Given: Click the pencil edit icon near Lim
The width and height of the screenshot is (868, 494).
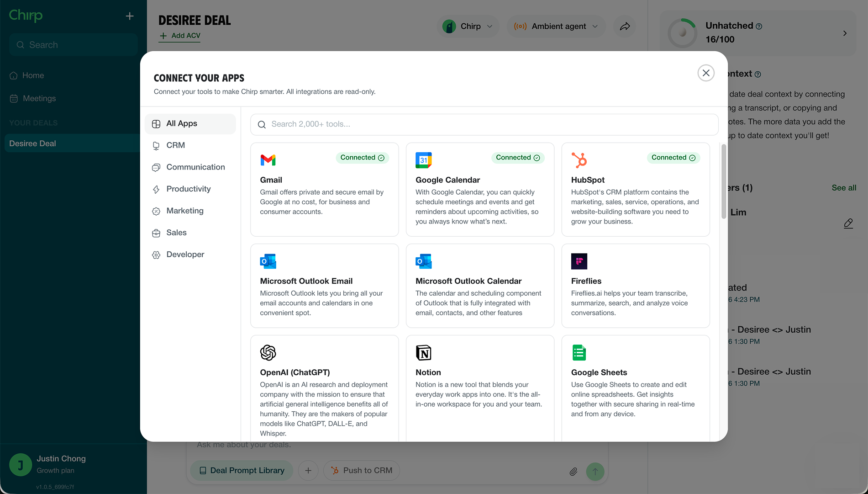Looking at the screenshot, I should tap(848, 223).
